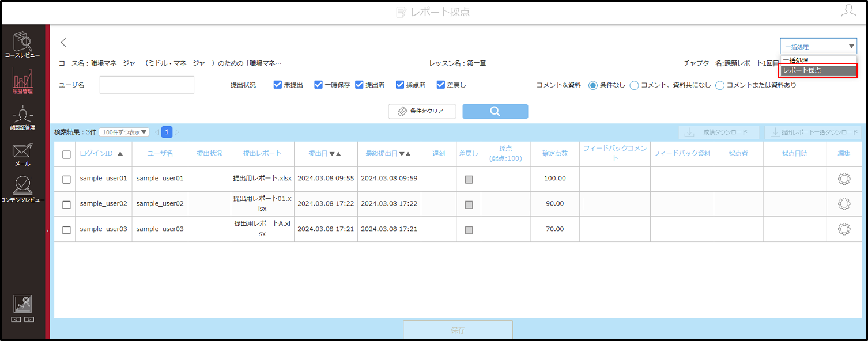
Task: Select page 1 in pagination
Action: [x=167, y=132]
